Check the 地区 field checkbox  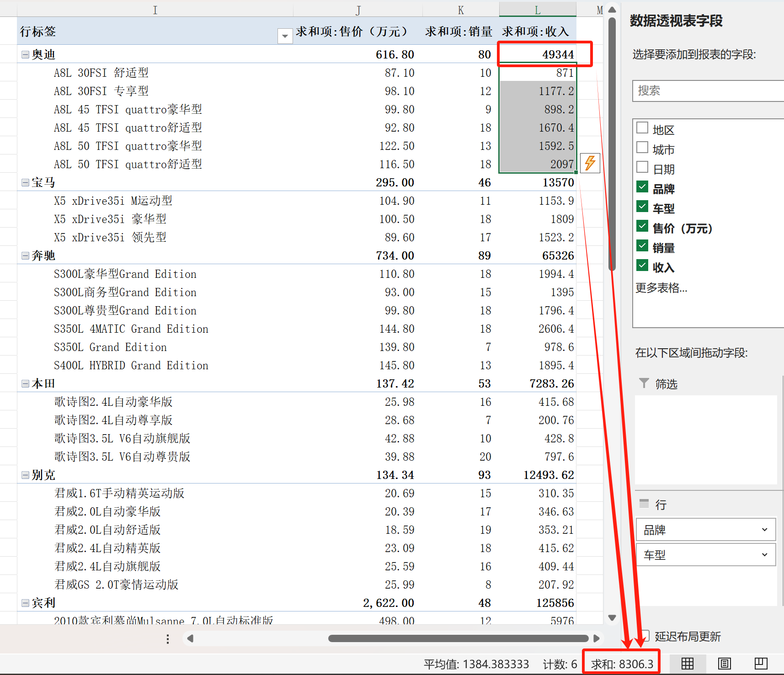(x=642, y=128)
